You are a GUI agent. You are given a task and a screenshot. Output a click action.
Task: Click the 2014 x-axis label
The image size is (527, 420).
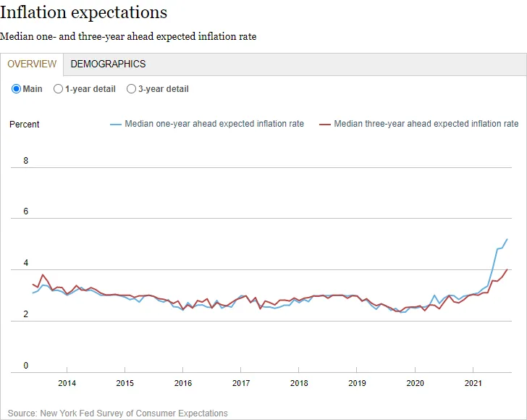tap(67, 383)
